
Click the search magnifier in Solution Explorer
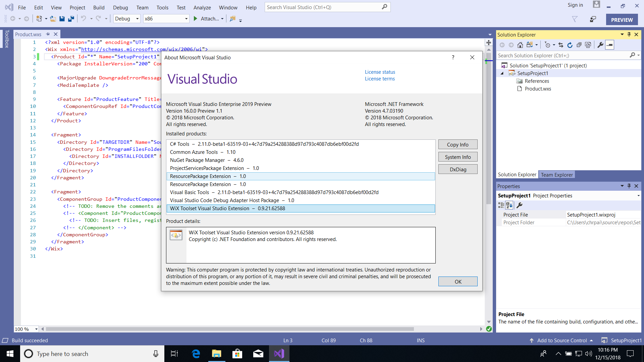632,55
